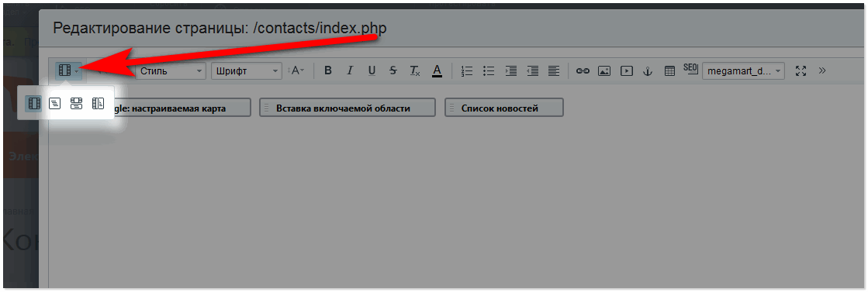
Task: Show more toolbar buttons chevron
Action: click(822, 70)
